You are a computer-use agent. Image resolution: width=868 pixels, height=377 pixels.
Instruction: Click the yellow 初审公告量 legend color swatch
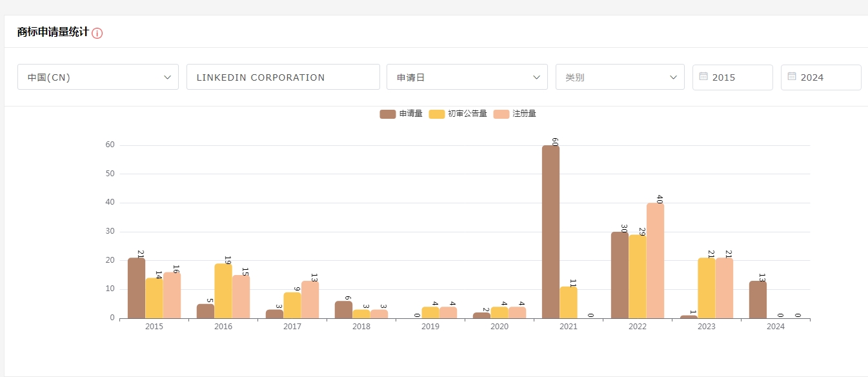point(436,114)
